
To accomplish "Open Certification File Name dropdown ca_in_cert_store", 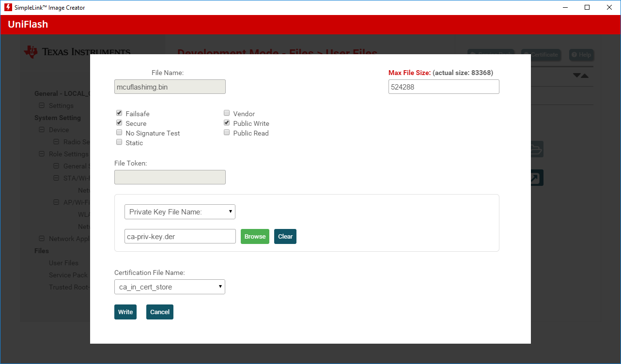I will (x=170, y=287).
